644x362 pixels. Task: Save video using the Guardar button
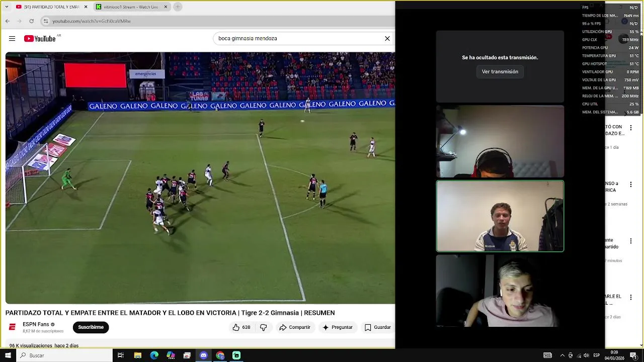click(377, 327)
